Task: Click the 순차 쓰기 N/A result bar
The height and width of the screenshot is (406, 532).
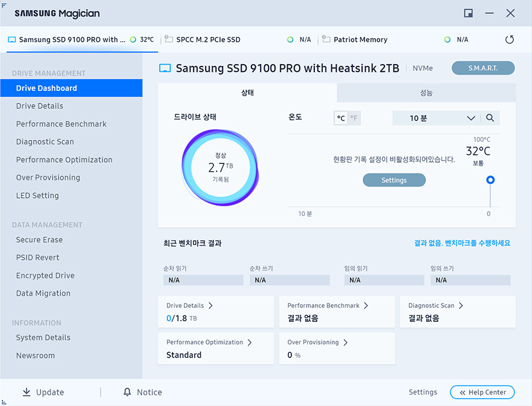Action: coord(290,280)
